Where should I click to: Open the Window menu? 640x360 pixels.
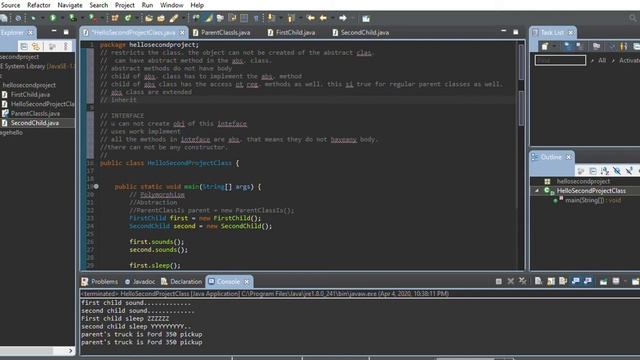pos(171,5)
